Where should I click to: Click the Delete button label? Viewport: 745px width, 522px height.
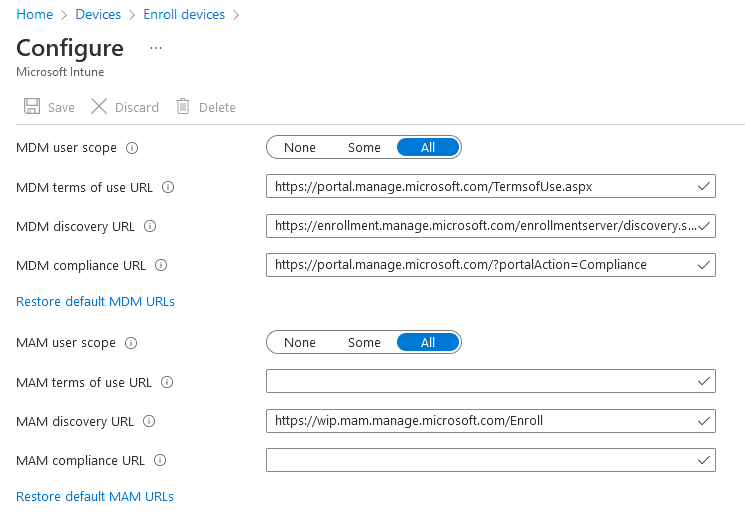click(x=217, y=107)
